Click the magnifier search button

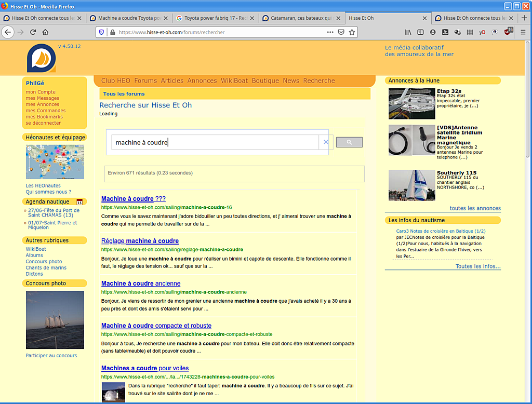(349, 142)
